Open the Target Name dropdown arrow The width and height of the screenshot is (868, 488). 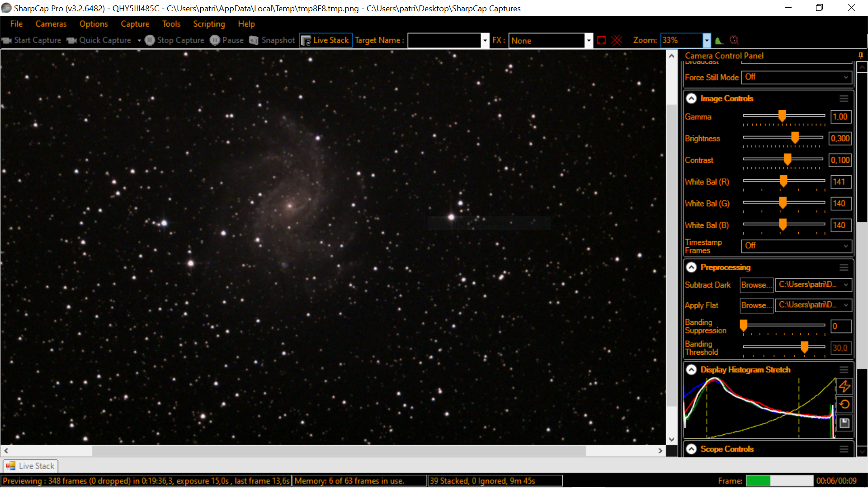click(485, 41)
